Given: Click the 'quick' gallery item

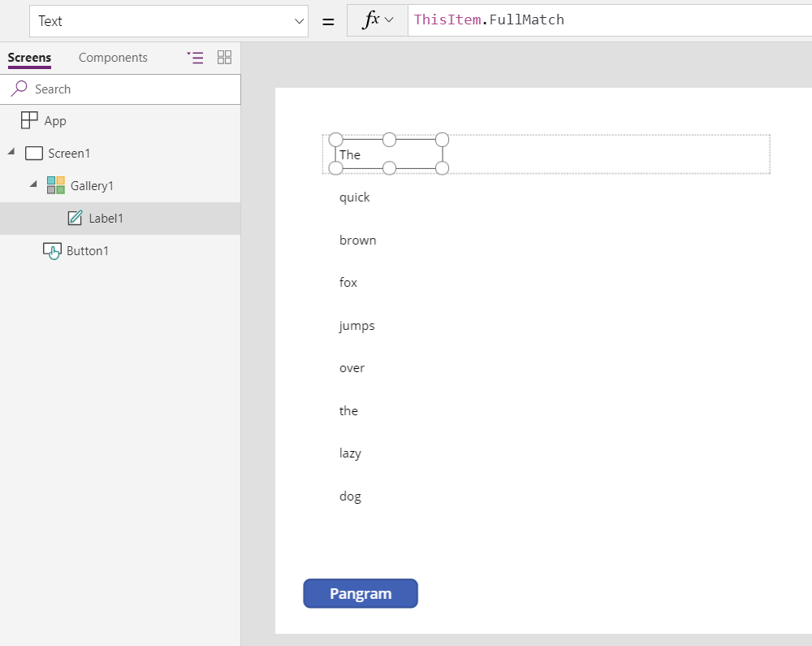Looking at the screenshot, I should click(x=355, y=198).
